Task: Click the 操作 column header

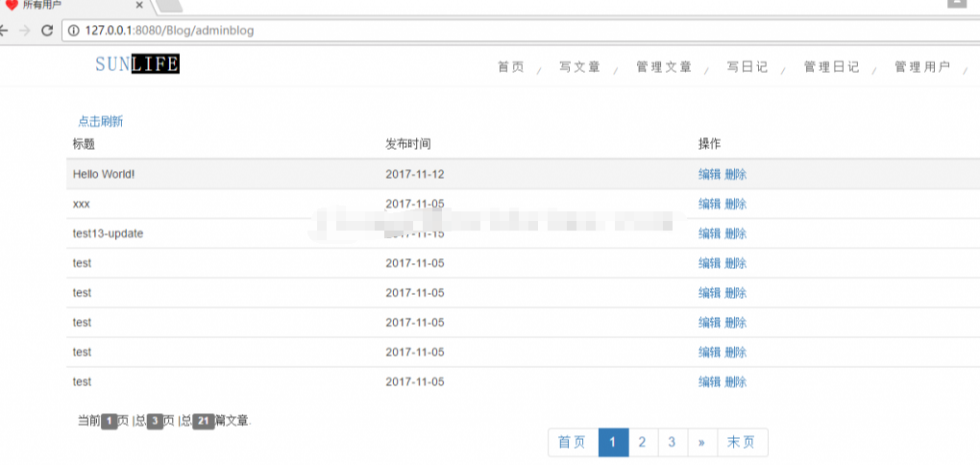Action: click(709, 144)
